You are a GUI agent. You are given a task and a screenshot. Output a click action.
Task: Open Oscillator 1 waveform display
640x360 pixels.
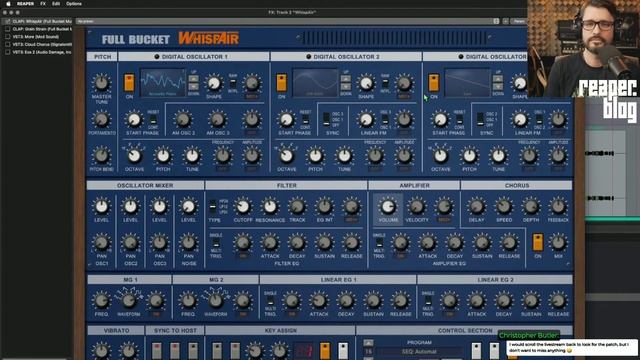click(x=163, y=83)
